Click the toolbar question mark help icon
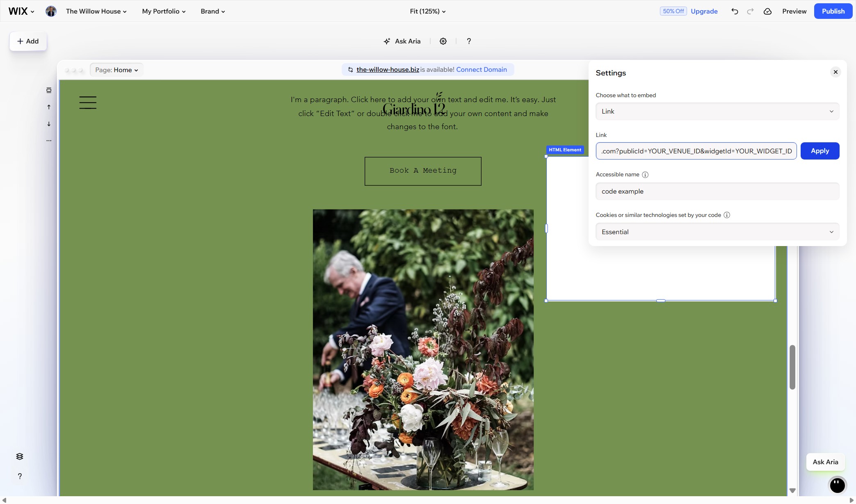The image size is (856, 504). click(x=469, y=41)
